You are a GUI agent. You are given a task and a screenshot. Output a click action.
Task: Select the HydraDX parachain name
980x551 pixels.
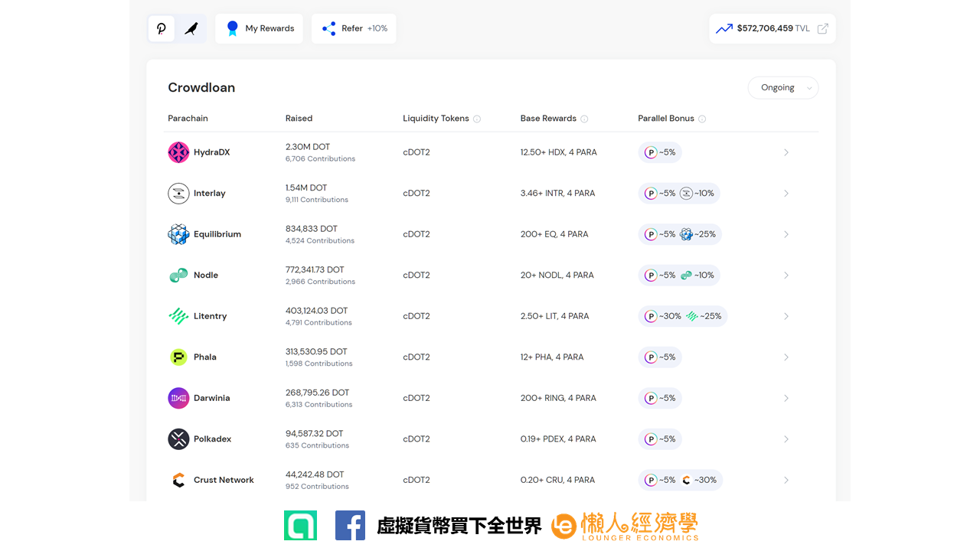pos(211,152)
